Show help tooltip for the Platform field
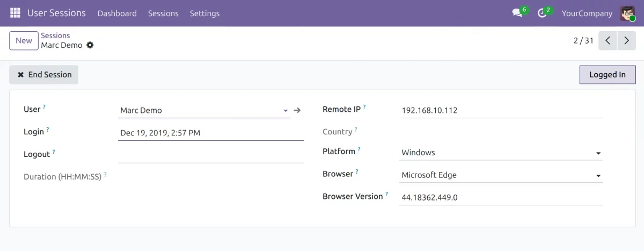Image resolution: width=644 pixels, height=251 pixels. [x=359, y=149]
